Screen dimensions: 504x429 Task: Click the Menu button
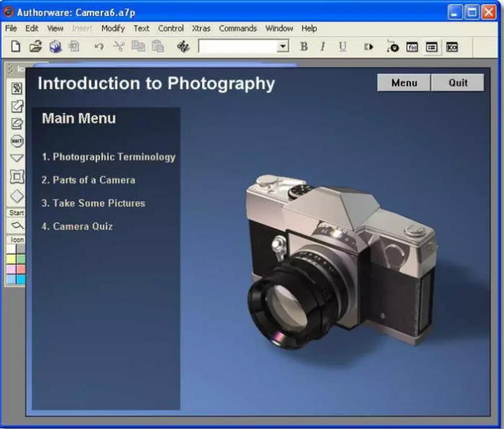tap(404, 83)
